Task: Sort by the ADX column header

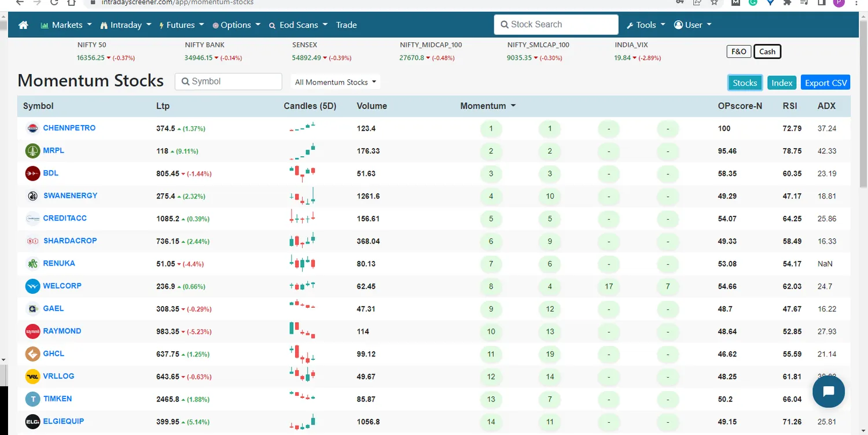Action: tap(826, 106)
